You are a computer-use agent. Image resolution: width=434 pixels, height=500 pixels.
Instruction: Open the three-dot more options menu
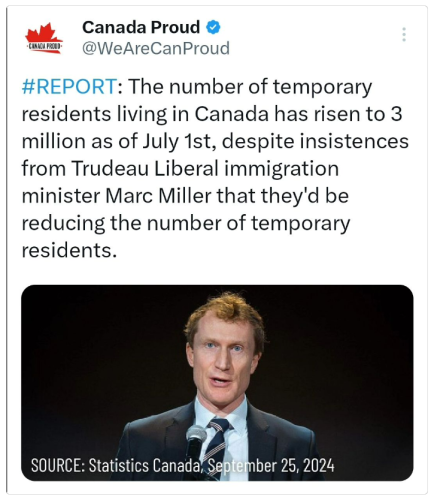coord(404,34)
